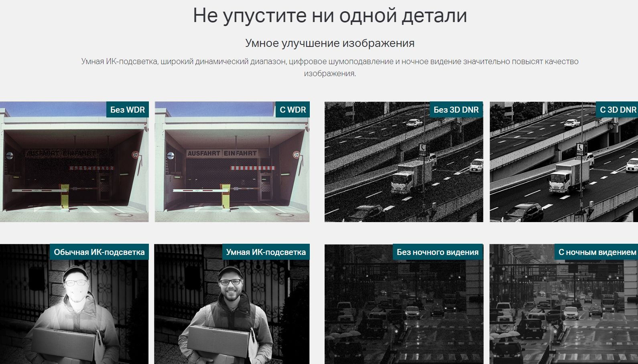Click the heading "Не упустите ни одной детали"
Image resolution: width=638 pixels, height=364 pixels.
coord(330,16)
